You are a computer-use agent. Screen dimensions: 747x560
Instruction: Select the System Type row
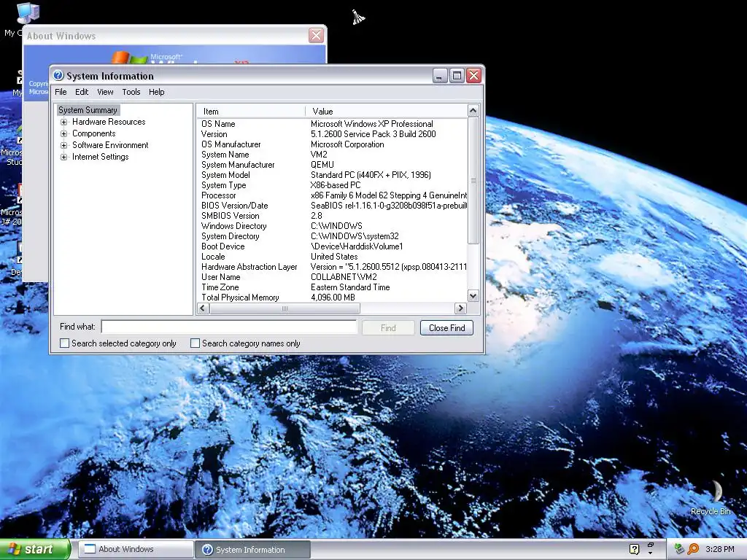pyautogui.click(x=332, y=185)
